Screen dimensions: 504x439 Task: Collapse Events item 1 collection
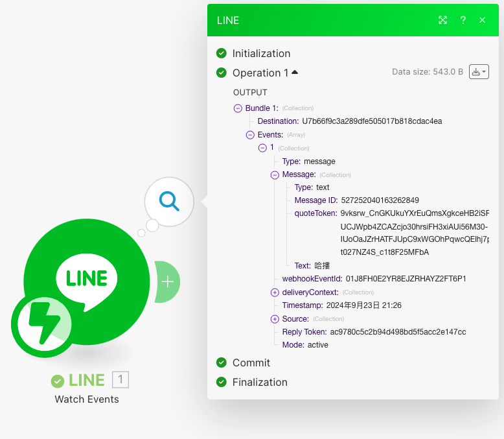[x=262, y=148]
